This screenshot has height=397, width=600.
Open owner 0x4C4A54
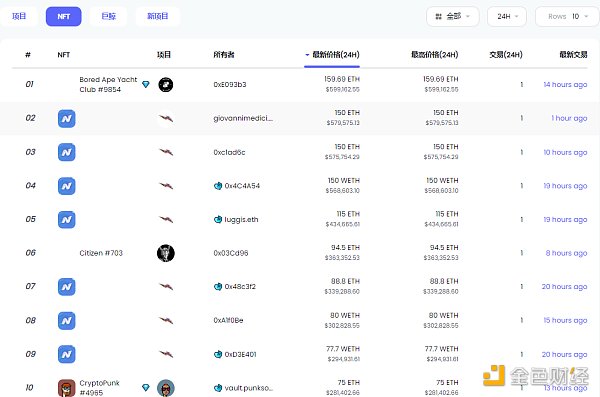coord(242,186)
